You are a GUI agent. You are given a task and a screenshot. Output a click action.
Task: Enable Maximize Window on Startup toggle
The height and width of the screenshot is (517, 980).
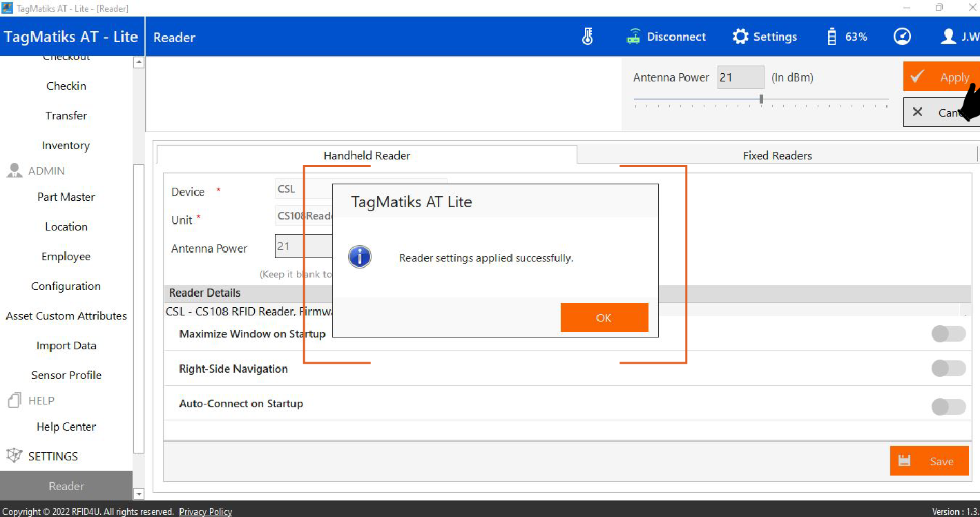[x=948, y=334]
